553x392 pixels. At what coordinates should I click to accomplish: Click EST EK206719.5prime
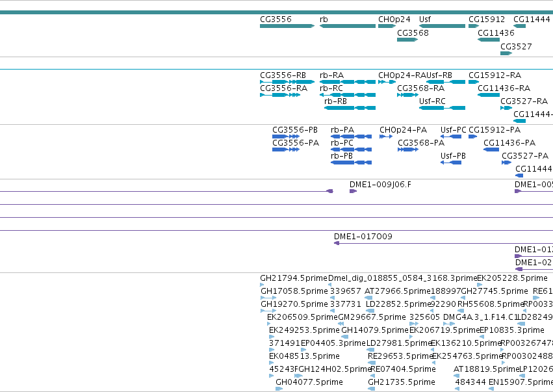(411, 337)
